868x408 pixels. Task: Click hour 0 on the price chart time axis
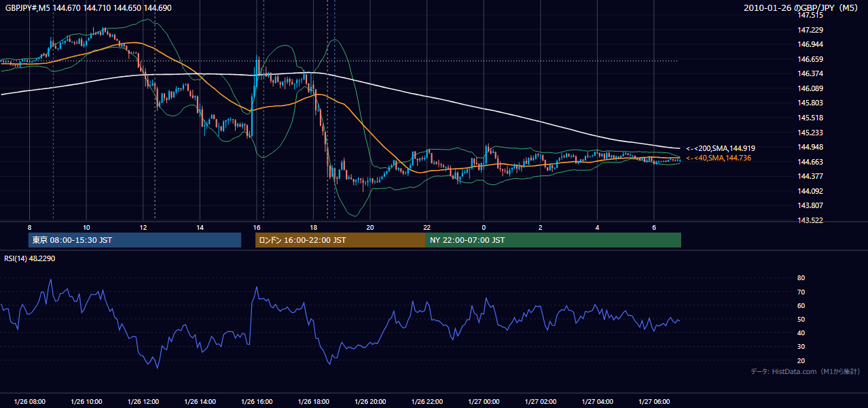click(484, 226)
